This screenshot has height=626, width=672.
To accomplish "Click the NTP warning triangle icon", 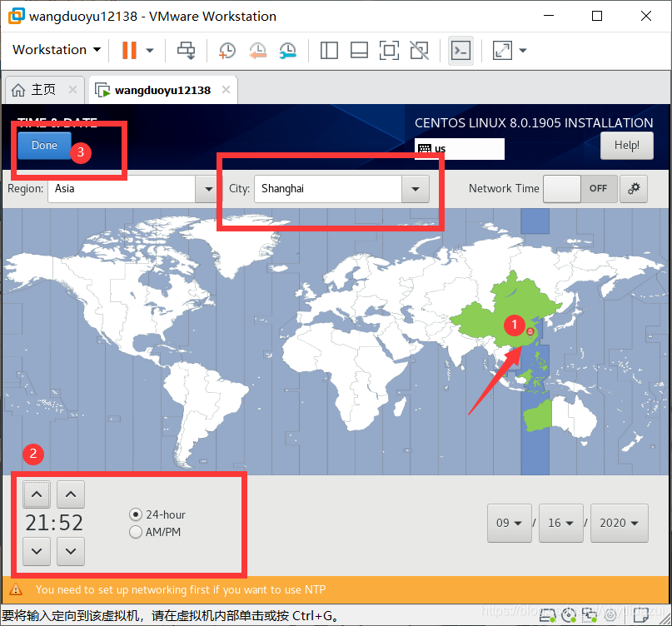I will click(16, 589).
